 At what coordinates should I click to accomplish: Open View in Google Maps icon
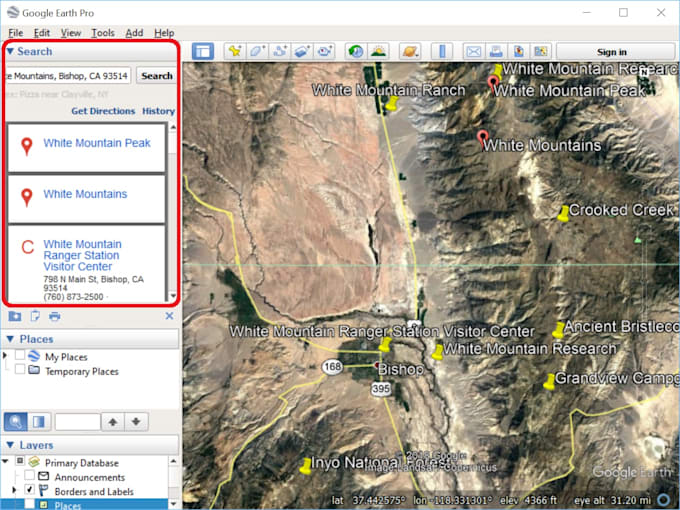tap(541, 52)
